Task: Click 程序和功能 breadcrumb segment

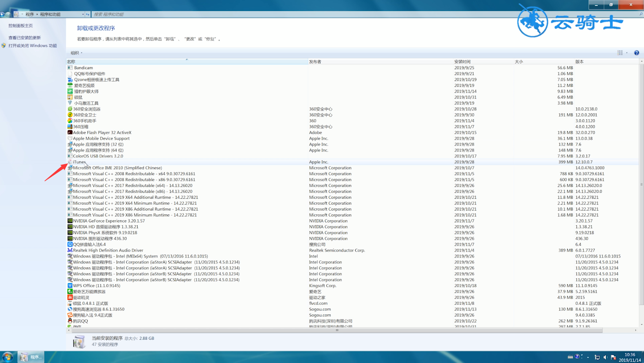Action: (x=50, y=14)
